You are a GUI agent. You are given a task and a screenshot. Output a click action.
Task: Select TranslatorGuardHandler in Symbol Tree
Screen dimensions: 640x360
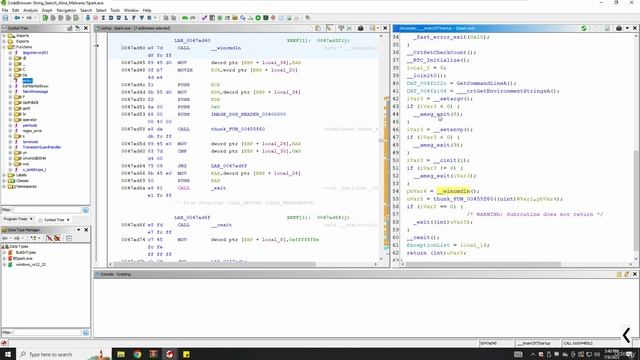(x=42, y=147)
